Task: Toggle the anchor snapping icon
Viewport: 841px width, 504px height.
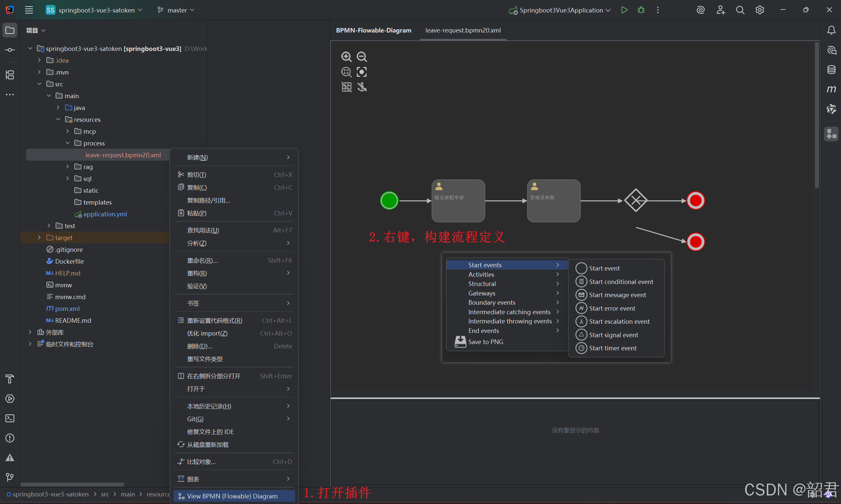Action: pos(362,87)
